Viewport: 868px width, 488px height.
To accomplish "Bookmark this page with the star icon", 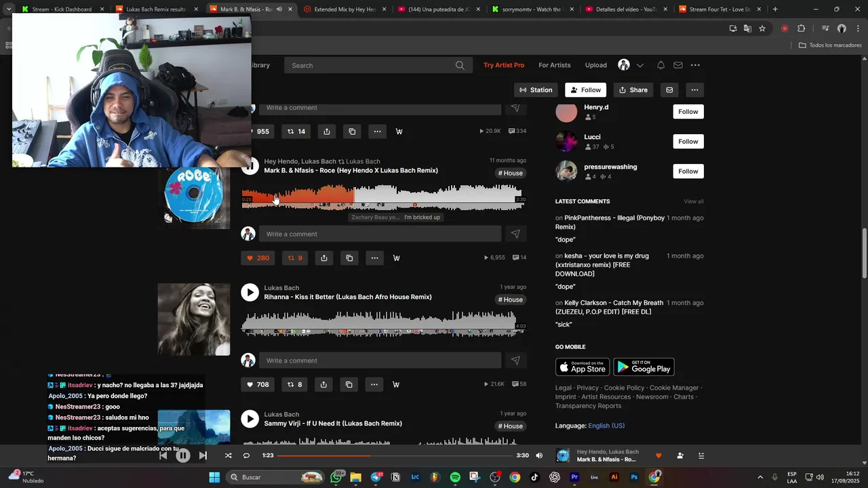I will (762, 28).
